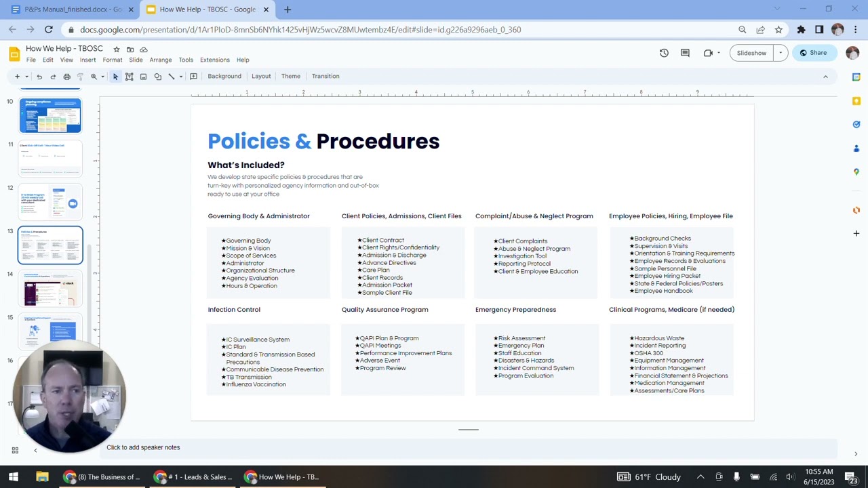The height and width of the screenshot is (488, 868).
Task: Expand the side panel arrow at bottom right
Action: pyautogui.click(x=856, y=454)
